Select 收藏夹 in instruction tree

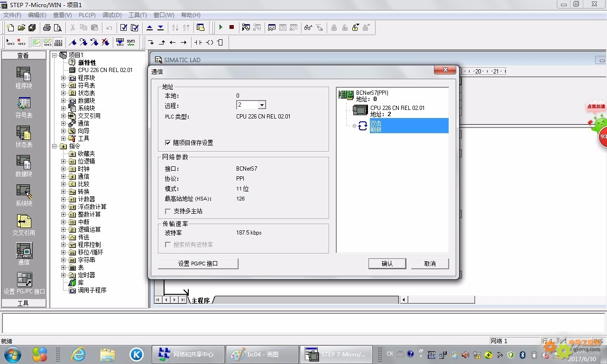86,154
